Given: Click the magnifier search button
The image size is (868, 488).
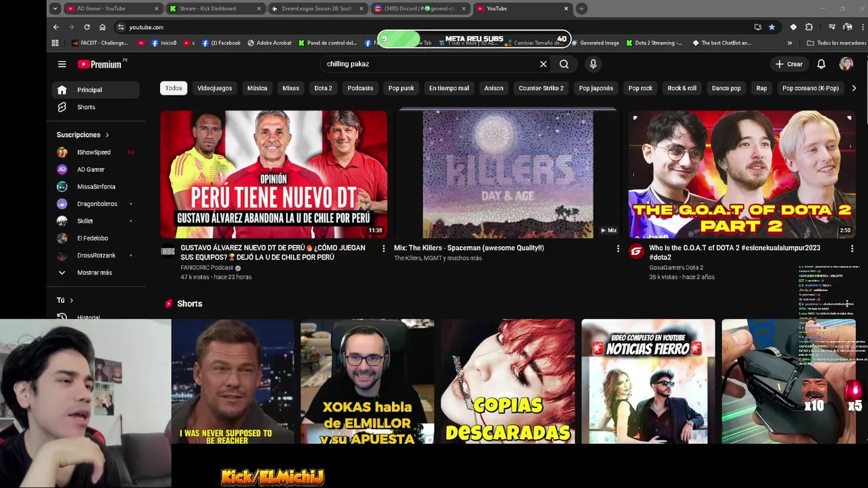Looking at the screenshot, I should [x=564, y=64].
